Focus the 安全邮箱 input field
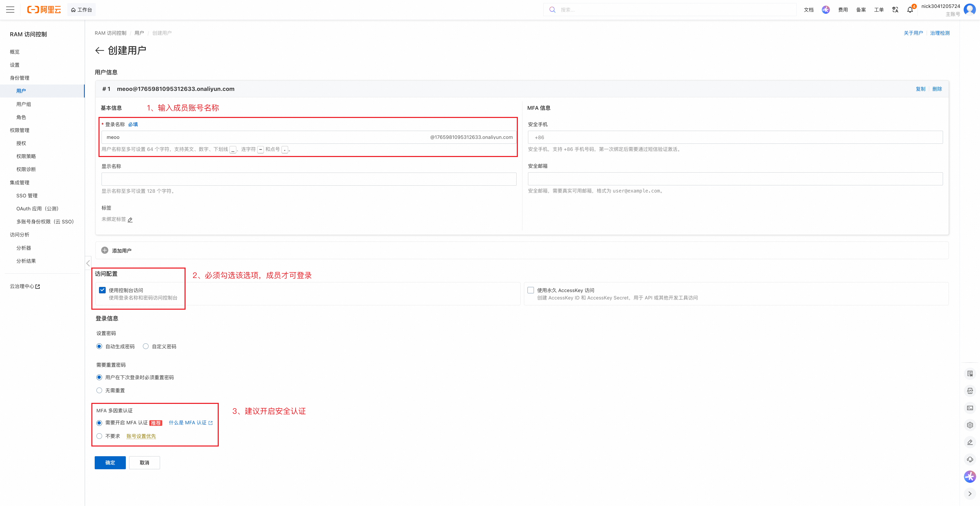This screenshot has width=980, height=506. point(735,179)
